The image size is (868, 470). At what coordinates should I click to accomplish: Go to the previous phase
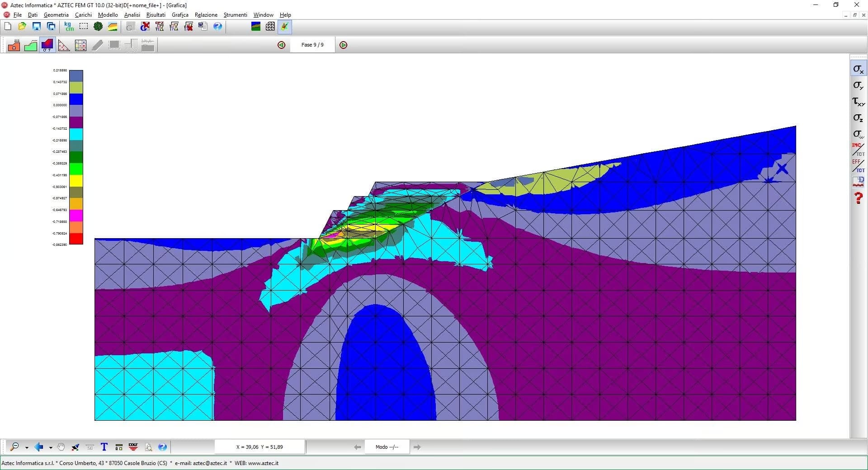tap(282, 45)
